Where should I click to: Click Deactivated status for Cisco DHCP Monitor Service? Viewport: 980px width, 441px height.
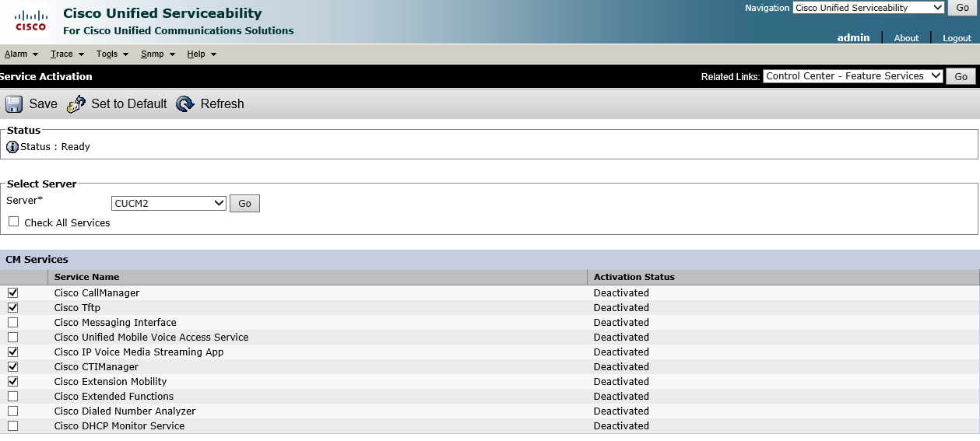(x=621, y=426)
